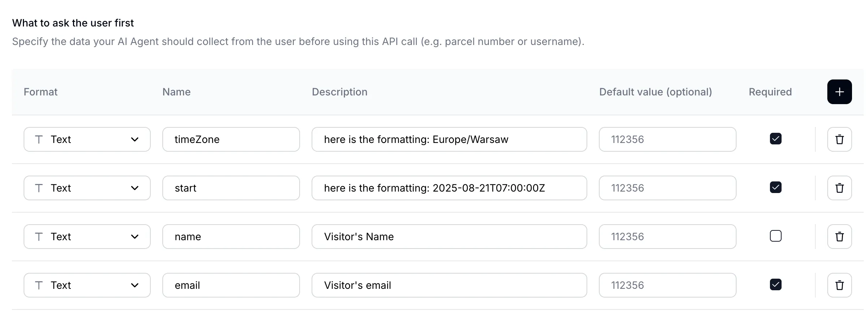This screenshot has width=868, height=328.
Task: Select the email name input field
Action: point(231,285)
